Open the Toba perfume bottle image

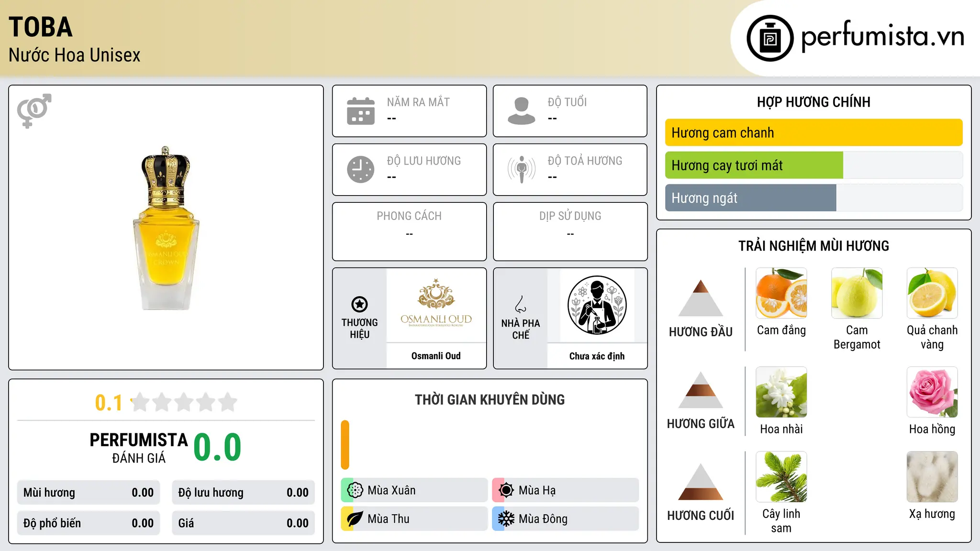(x=166, y=228)
